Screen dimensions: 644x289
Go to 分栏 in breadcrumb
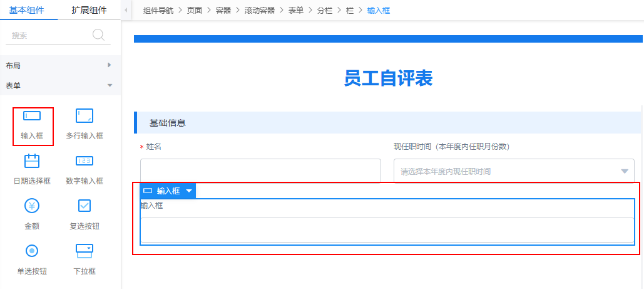point(324,10)
